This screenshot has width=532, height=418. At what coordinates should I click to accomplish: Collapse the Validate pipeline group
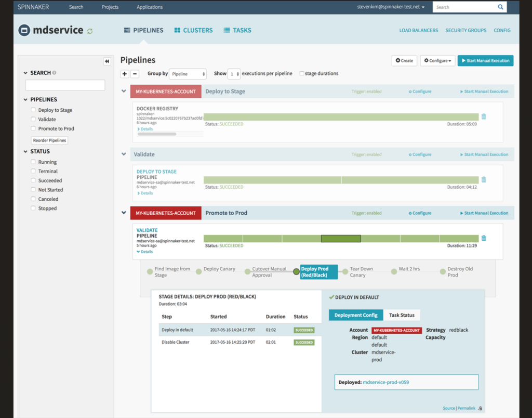pos(124,154)
